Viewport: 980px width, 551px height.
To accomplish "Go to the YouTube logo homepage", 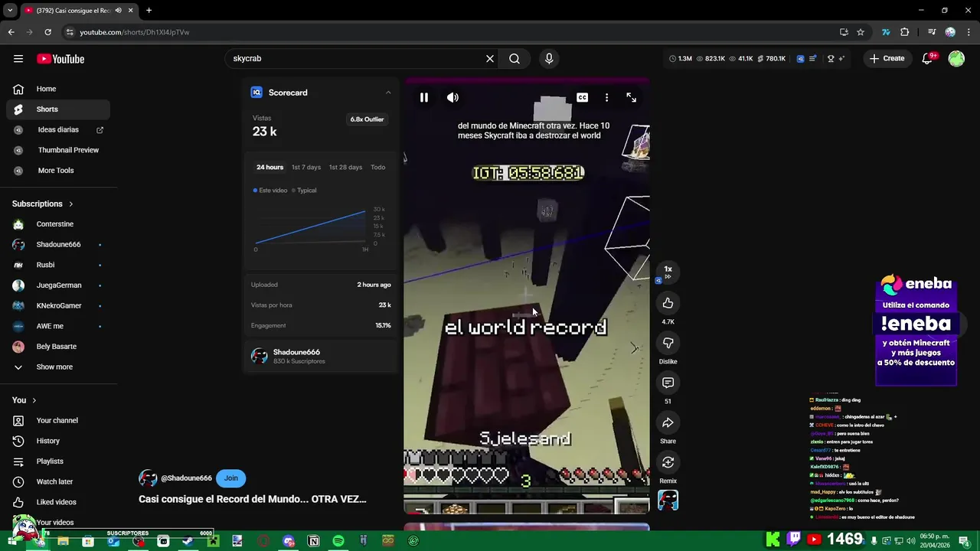I will (x=60, y=59).
